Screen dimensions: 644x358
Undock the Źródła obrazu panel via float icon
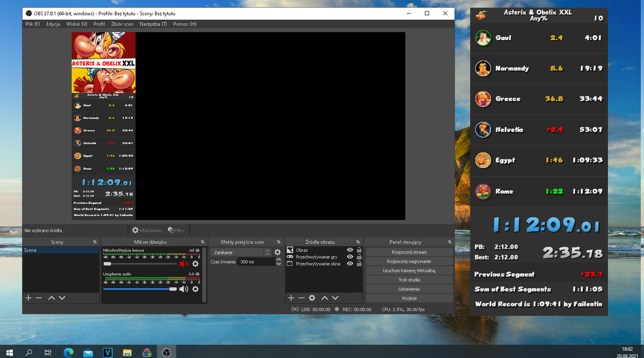point(358,242)
